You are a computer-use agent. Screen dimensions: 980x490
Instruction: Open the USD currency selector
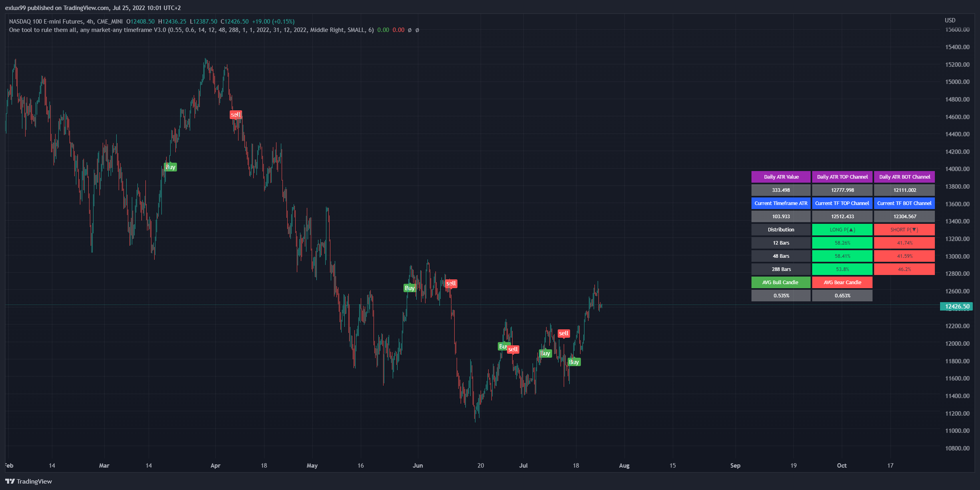click(950, 20)
